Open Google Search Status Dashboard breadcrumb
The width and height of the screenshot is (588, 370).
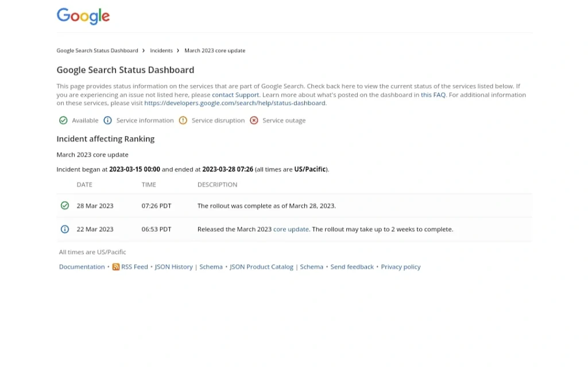pos(97,50)
